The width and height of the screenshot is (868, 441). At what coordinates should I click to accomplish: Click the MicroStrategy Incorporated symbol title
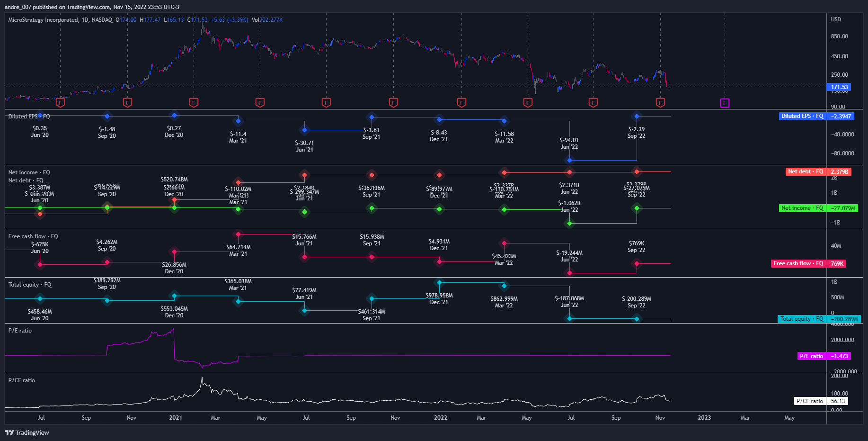(x=43, y=20)
